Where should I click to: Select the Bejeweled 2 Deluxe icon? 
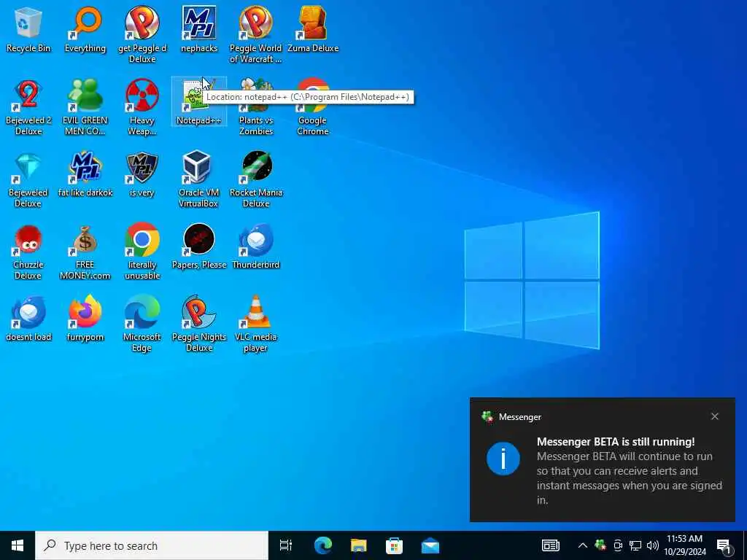(28, 106)
